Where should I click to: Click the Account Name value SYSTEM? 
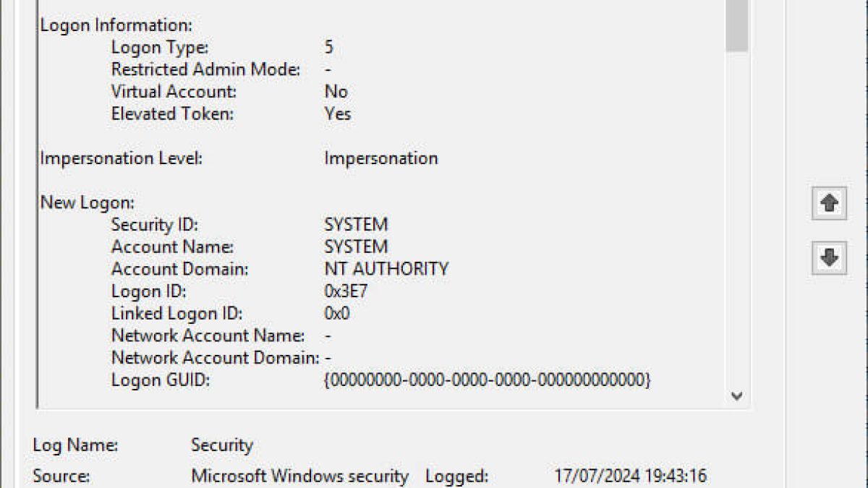point(356,247)
